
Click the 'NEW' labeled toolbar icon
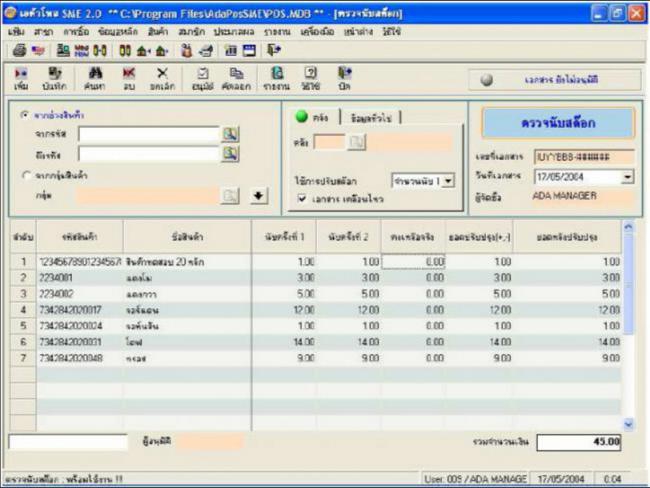[x=81, y=51]
